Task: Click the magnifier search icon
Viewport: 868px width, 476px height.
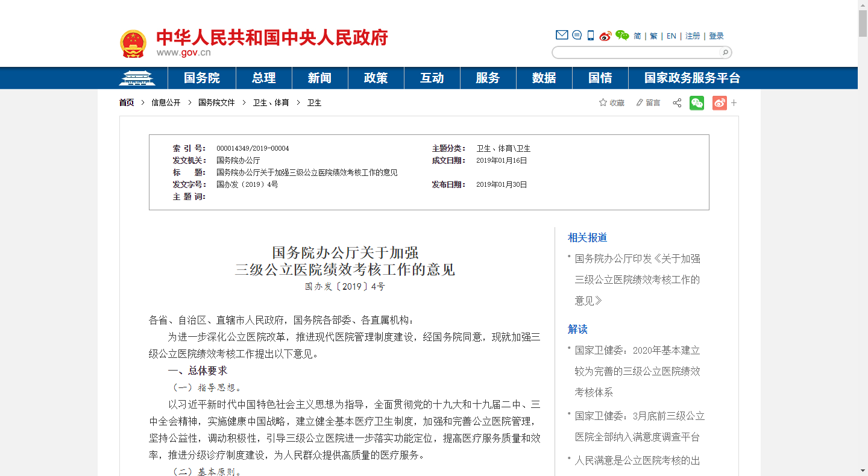Action: tap(725, 52)
